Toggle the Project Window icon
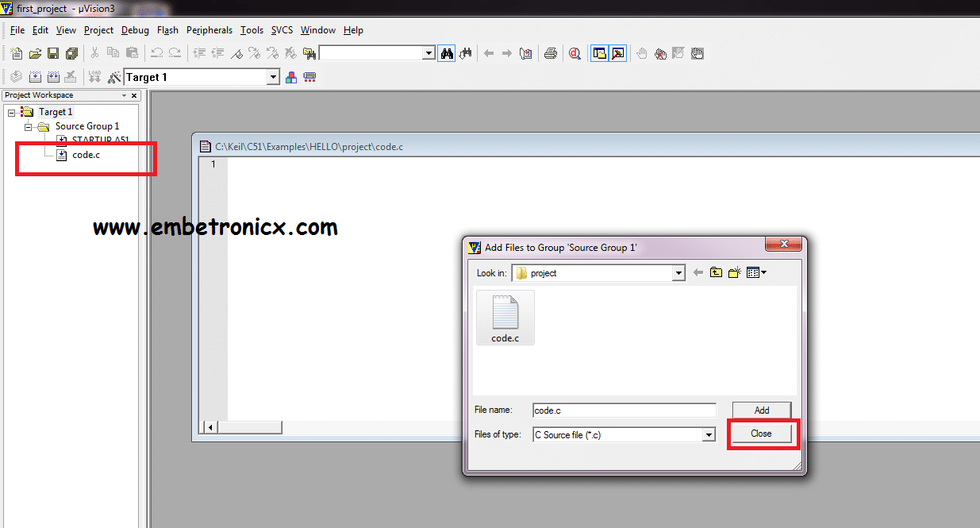Viewport: 980px width, 528px height. (x=599, y=53)
